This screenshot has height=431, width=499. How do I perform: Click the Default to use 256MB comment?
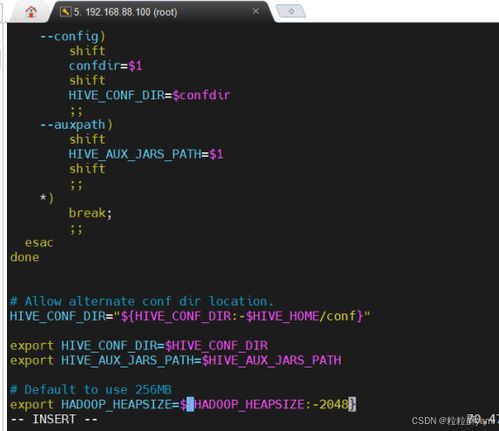coord(91,390)
